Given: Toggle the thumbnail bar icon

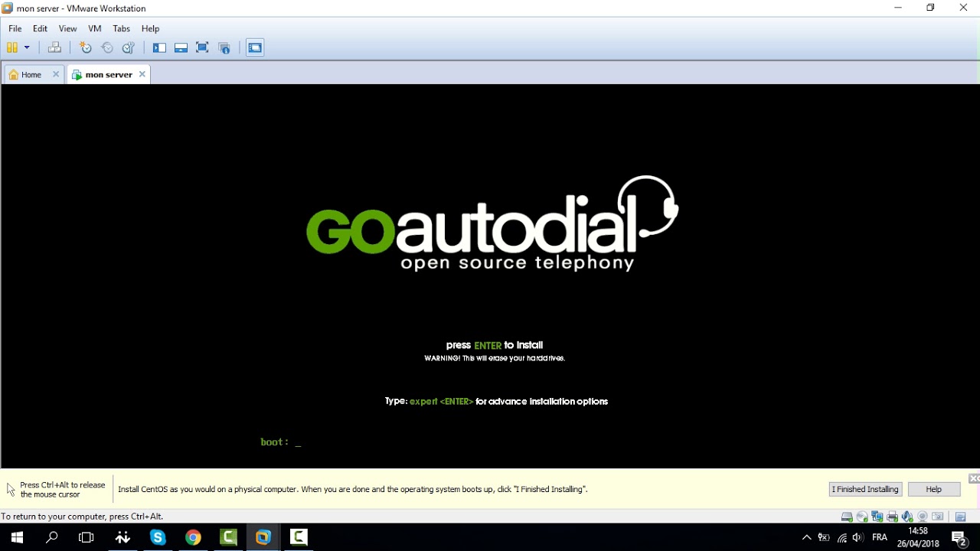Looking at the screenshot, I should click(181, 47).
